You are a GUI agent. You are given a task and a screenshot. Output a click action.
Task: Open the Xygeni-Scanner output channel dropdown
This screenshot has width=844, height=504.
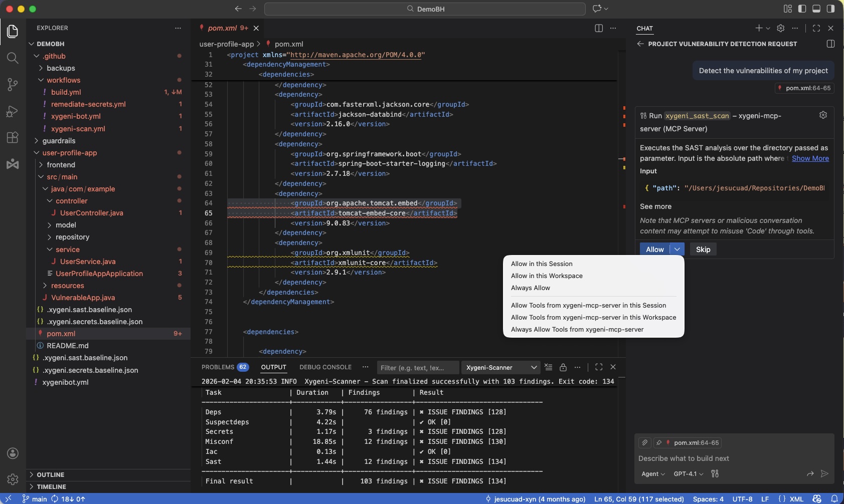[x=501, y=367]
